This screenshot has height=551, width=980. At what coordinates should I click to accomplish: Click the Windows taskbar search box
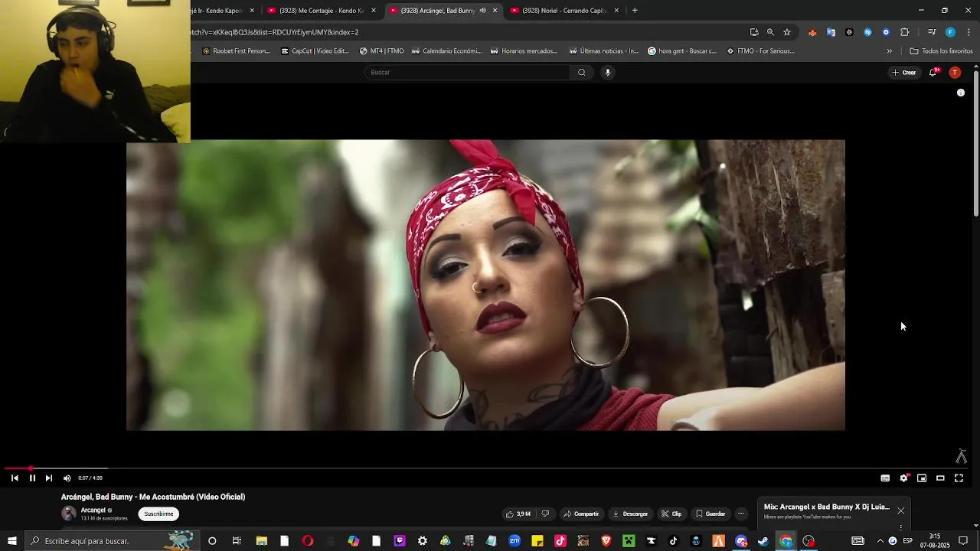coord(112,541)
